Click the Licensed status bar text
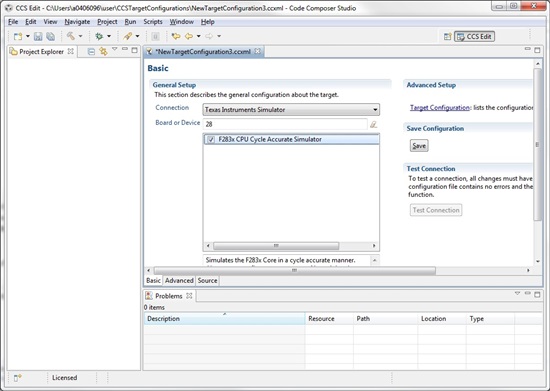550x391 pixels. point(65,378)
